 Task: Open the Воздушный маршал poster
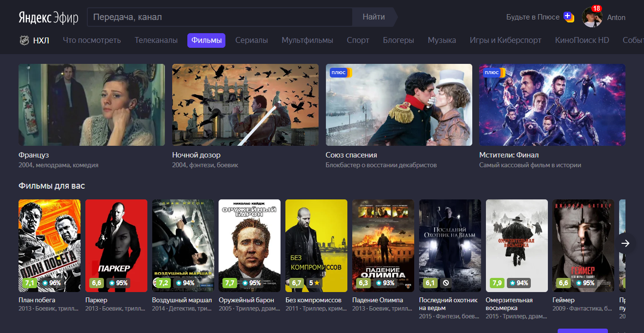pyautogui.click(x=183, y=246)
